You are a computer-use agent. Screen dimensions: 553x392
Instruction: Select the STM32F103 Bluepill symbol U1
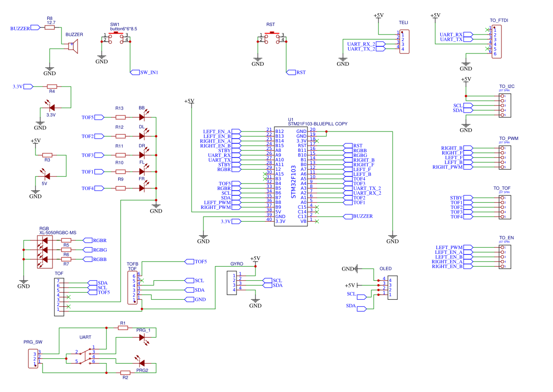291,175
